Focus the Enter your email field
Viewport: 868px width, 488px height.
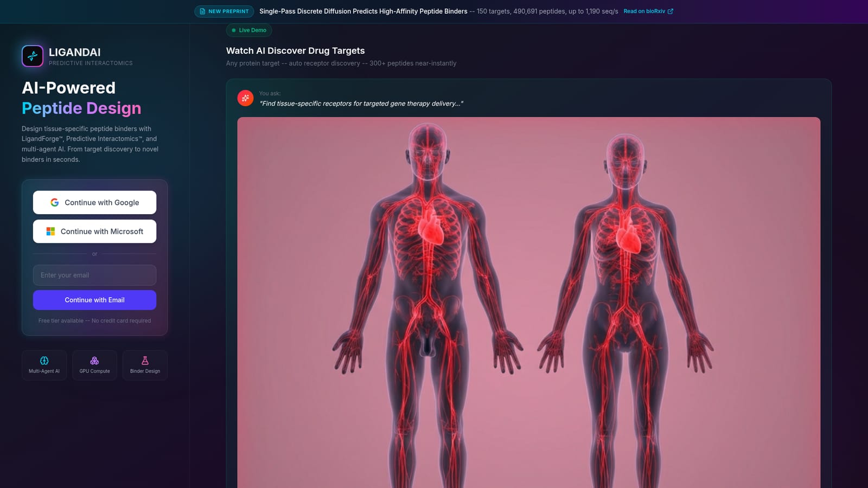tap(94, 275)
